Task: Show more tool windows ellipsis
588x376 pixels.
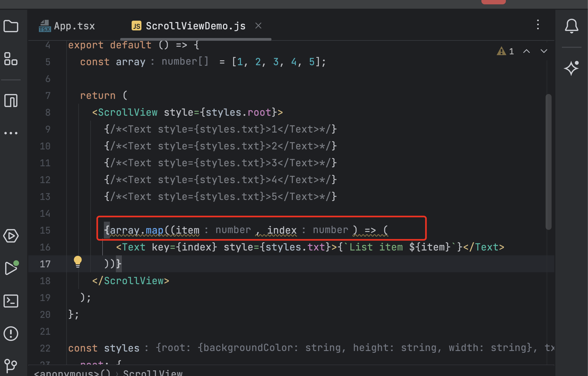Action: [11, 133]
